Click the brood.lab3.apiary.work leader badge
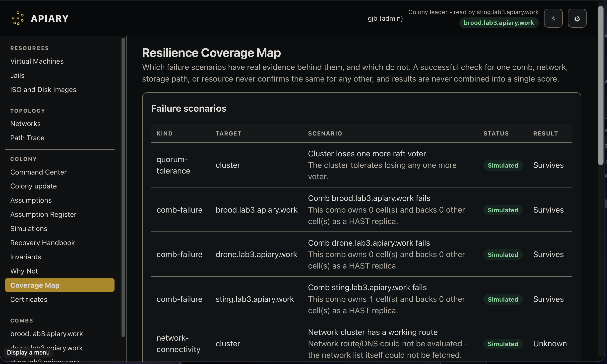 [x=499, y=23]
